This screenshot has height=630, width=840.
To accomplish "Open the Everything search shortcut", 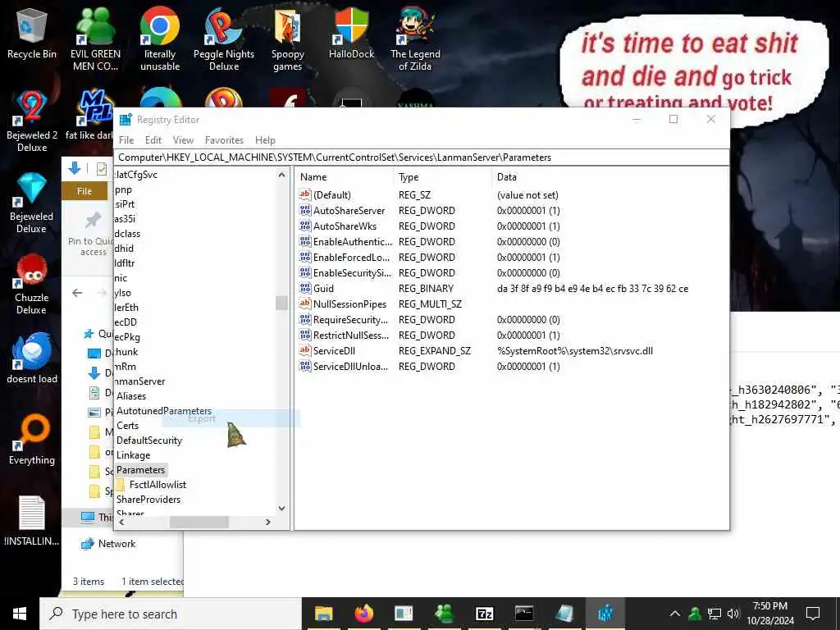I will (32, 440).
